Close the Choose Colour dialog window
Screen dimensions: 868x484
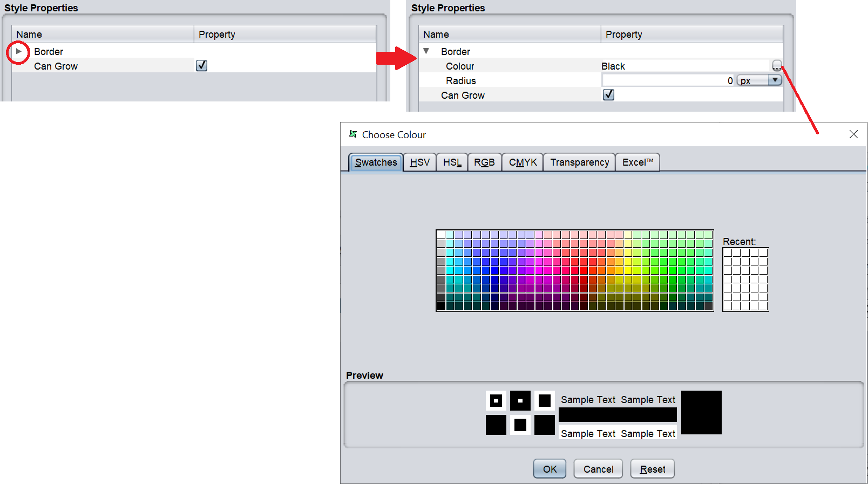coord(853,134)
